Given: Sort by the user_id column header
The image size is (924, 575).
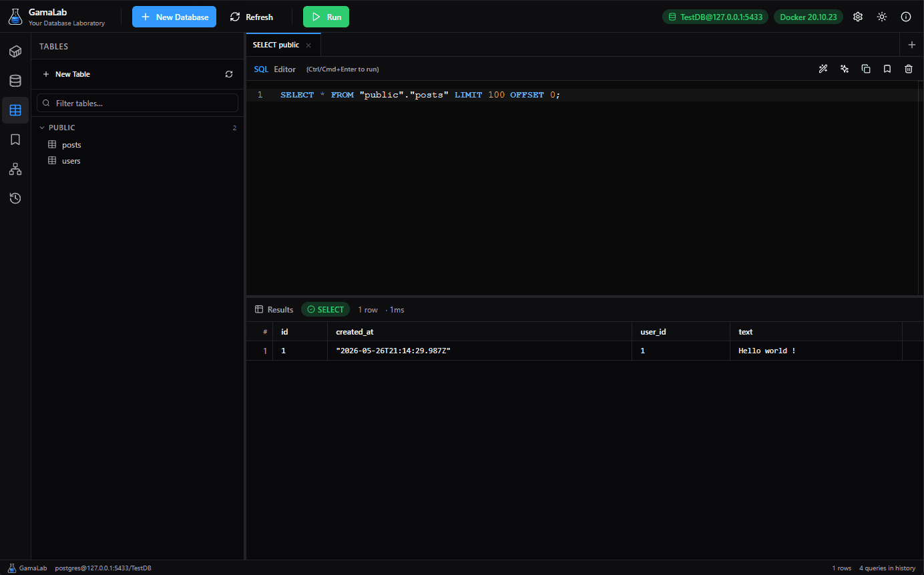Looking at the screenshot, I should 681,332.
